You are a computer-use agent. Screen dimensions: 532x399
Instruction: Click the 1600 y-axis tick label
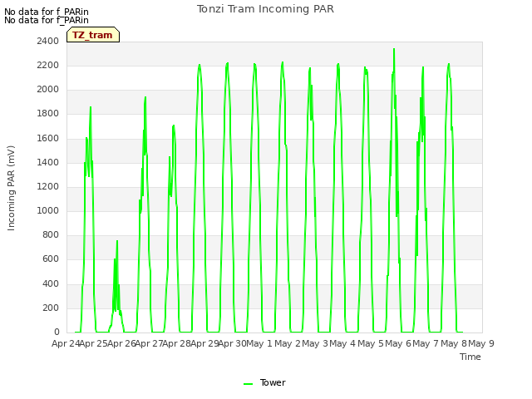click(48, 138)
